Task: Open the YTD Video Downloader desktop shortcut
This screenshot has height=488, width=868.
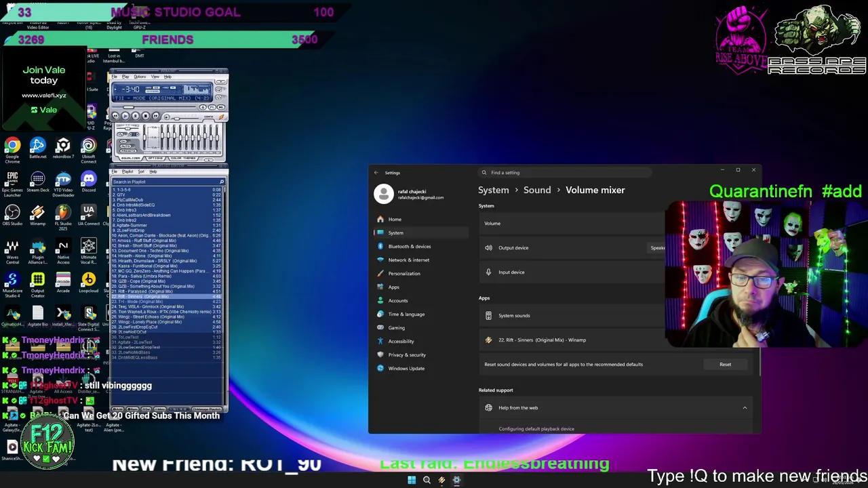Action: click(63, 184)
